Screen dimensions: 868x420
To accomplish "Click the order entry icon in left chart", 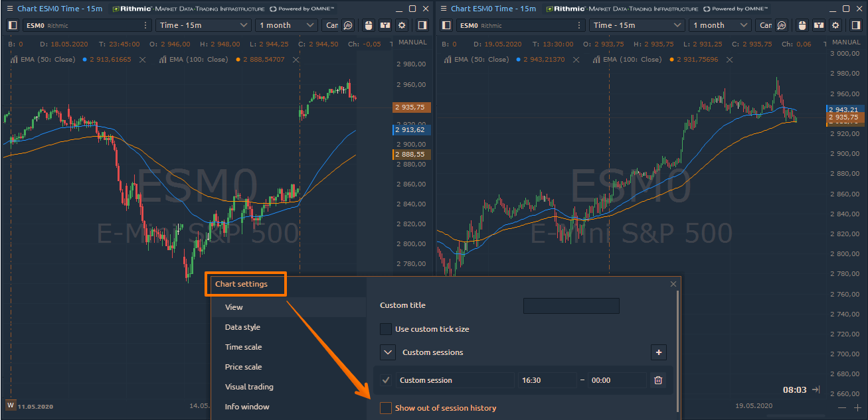I will (385, 25).
